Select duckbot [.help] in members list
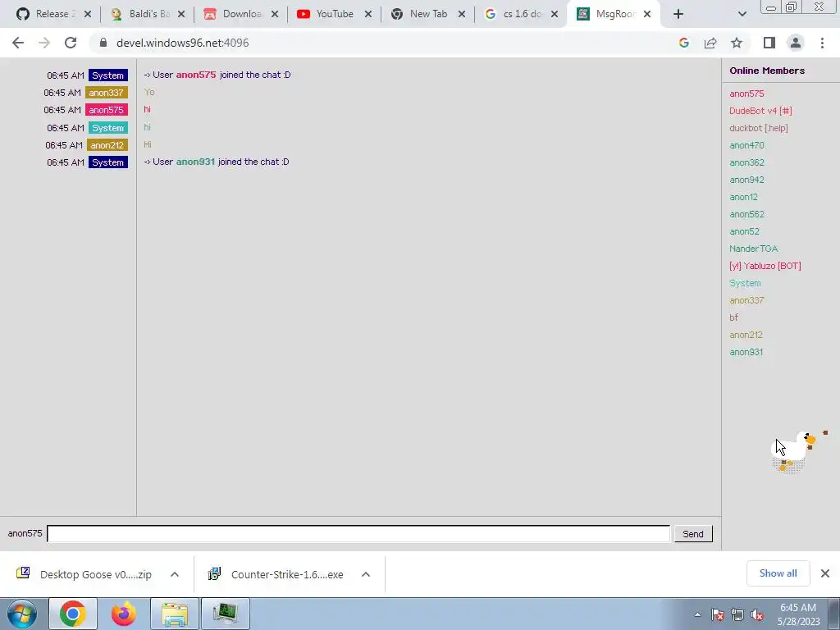This screenshot has height=630, width=840. pyautogui.click(x=758, y=128)
